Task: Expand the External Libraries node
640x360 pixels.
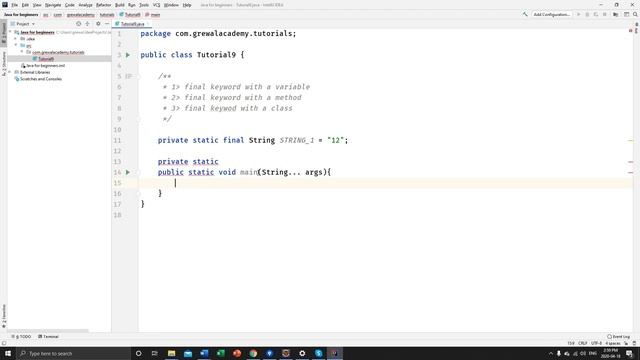Action: 11,72
